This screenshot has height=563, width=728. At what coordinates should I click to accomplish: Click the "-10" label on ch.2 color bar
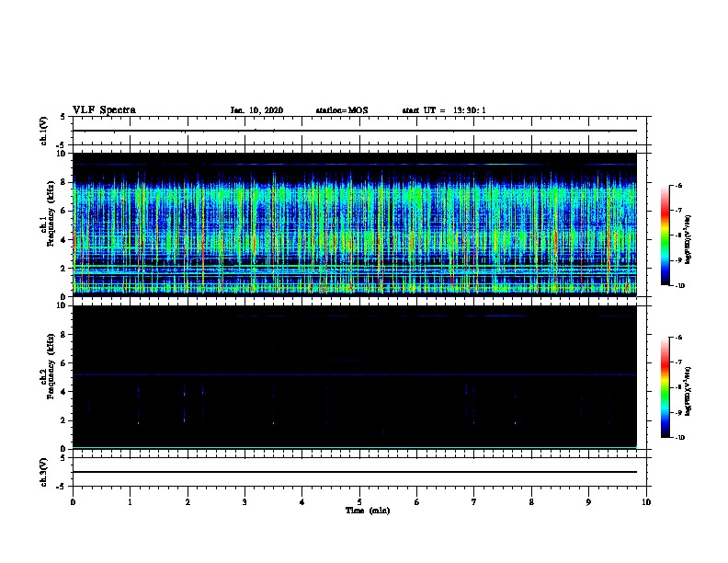679,438
